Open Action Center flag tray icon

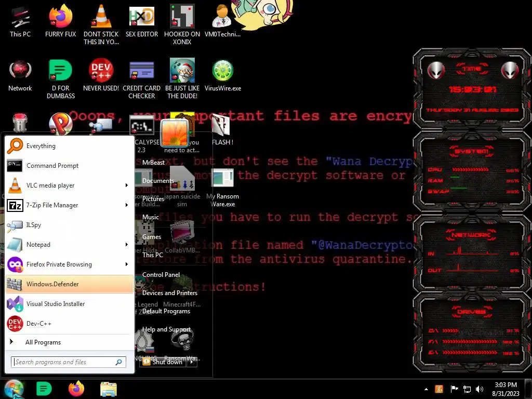click(x=454, y=389)
